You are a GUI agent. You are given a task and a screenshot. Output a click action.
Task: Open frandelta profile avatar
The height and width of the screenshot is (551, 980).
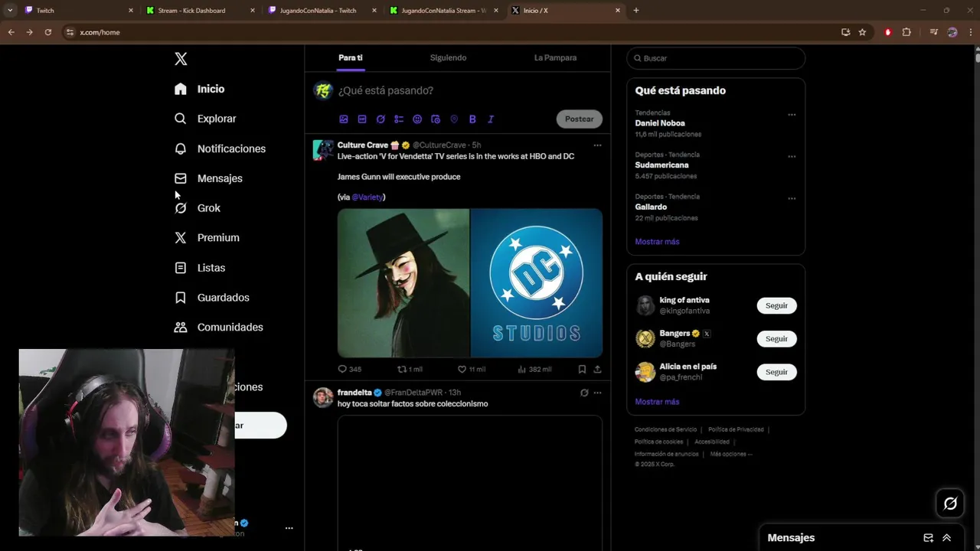pyautogui.click(x=323, y=397)
